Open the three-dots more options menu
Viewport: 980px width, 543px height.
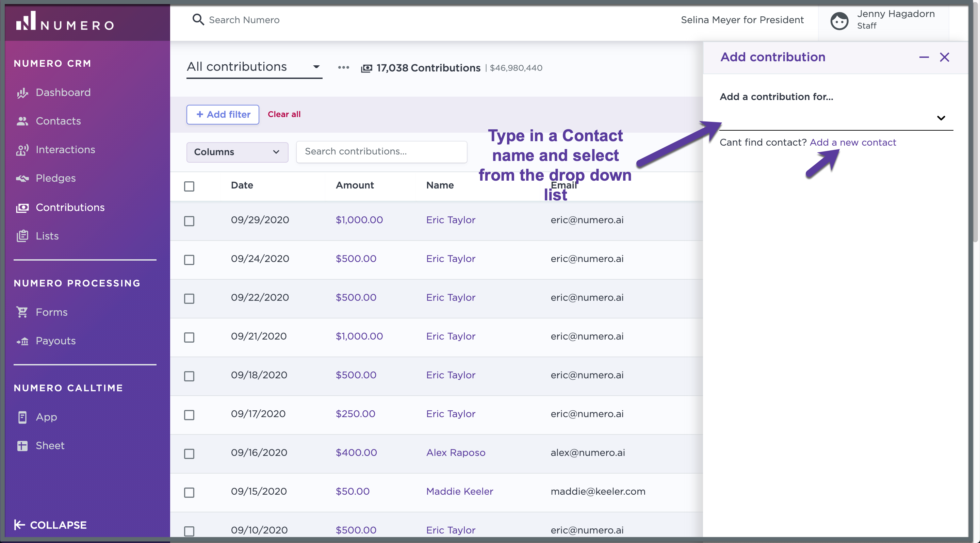click(343, 68)
